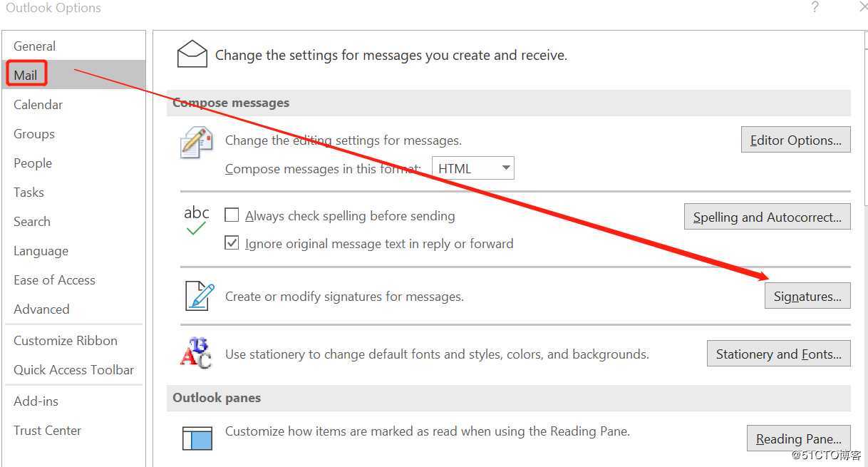The image size is (868, 467).
Task: Click the Reading Pane layout icon
Action: tap(197, 438)
